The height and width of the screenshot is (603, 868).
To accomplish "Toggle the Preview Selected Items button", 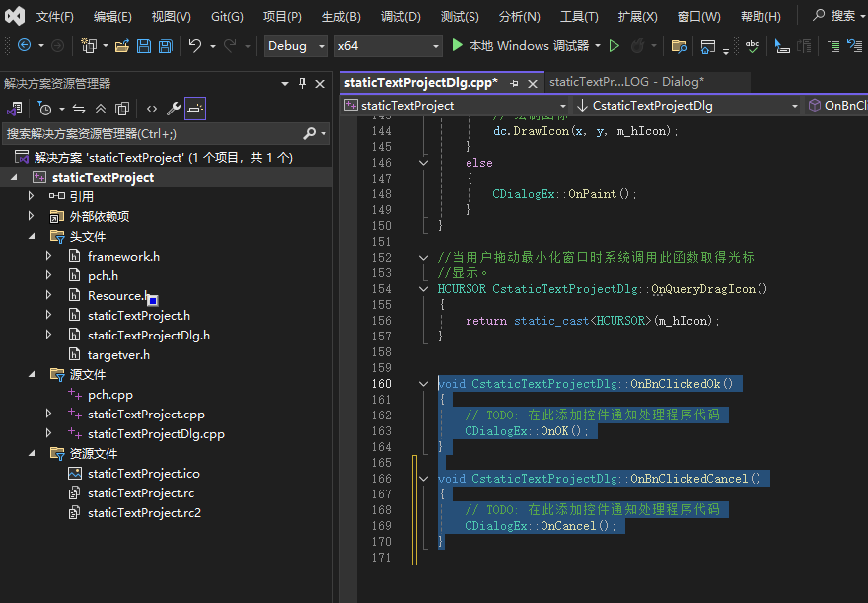I will pyautogui.click(x=195, y=109).
